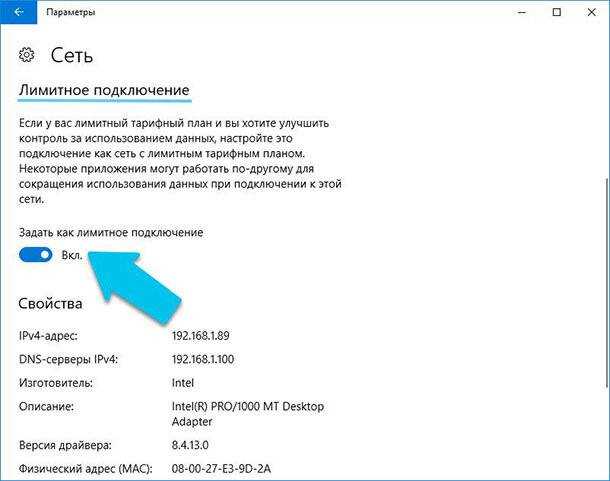Click the Версия драйвера label
The image size is (610, 481).
pyautogui.click(x=65, y=445)
